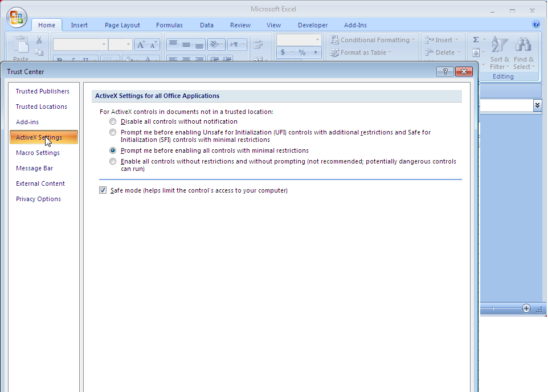Expand the AutoSum dropdown arrow

484,40
